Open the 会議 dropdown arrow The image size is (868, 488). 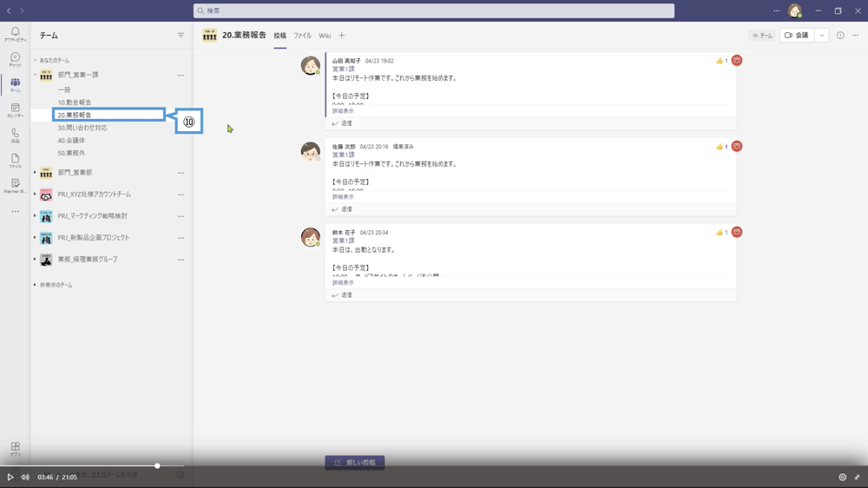821,36
